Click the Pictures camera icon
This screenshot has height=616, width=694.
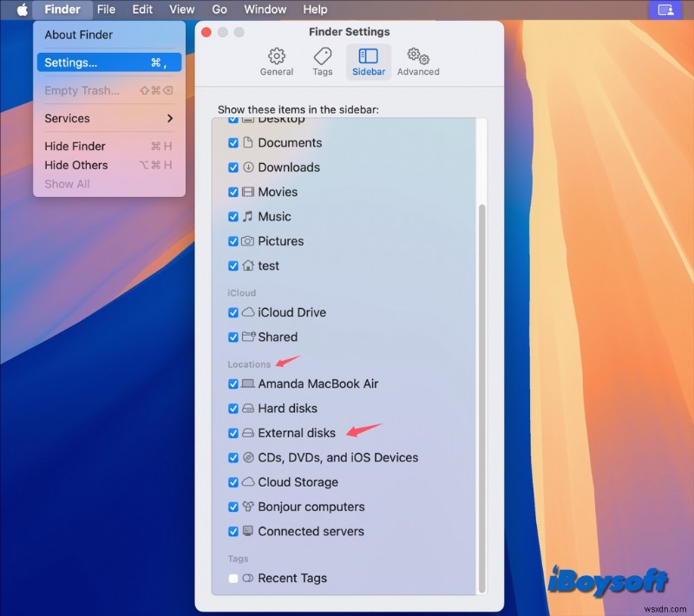coord(248,241)
